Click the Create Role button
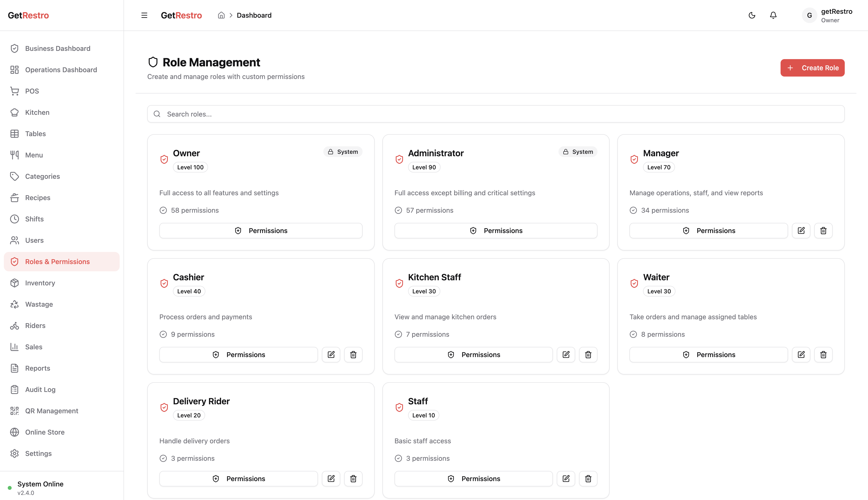The height and width of the screenshot is (500, 868). [812, 68]
